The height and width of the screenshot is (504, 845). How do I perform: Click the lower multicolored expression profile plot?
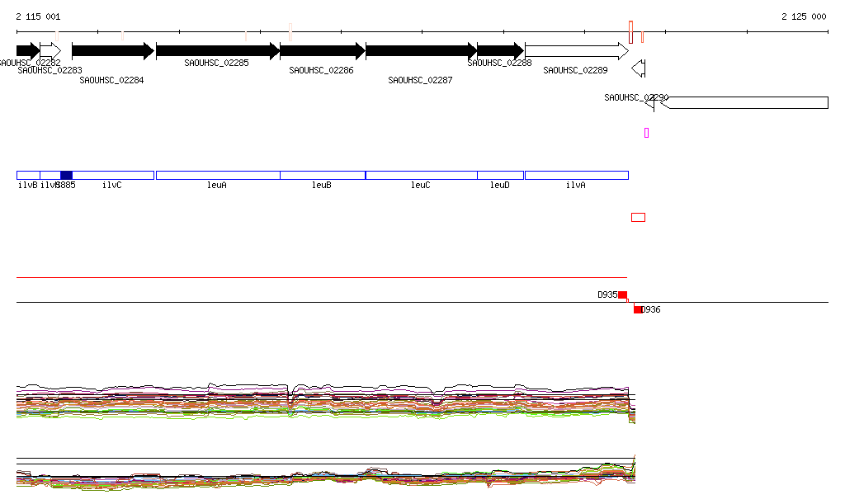[326, 473]
